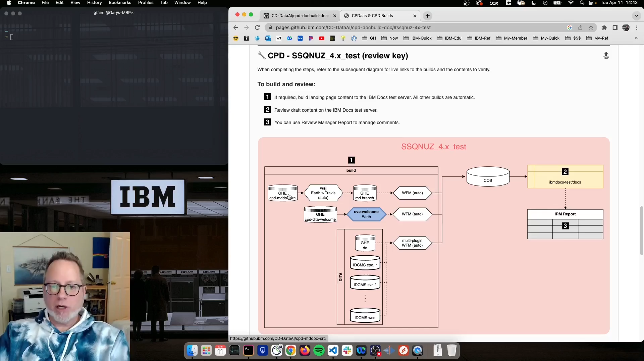Screen dimensions: 644x361
Task: Open the IRM Report table
Action: pyautogui.click(x=565, y=224)
